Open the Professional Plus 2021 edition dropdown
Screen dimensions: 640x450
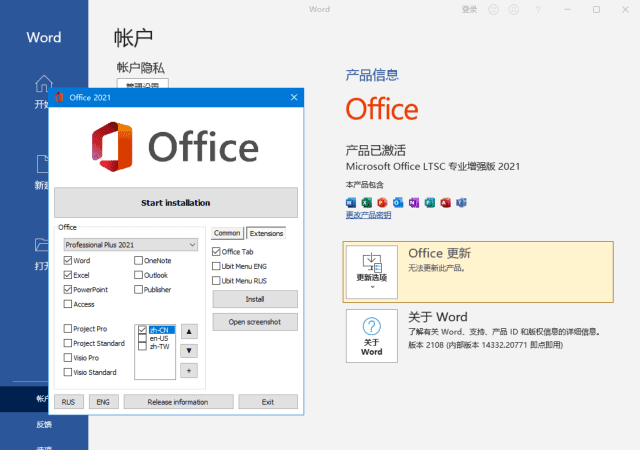tap(131, 245)
